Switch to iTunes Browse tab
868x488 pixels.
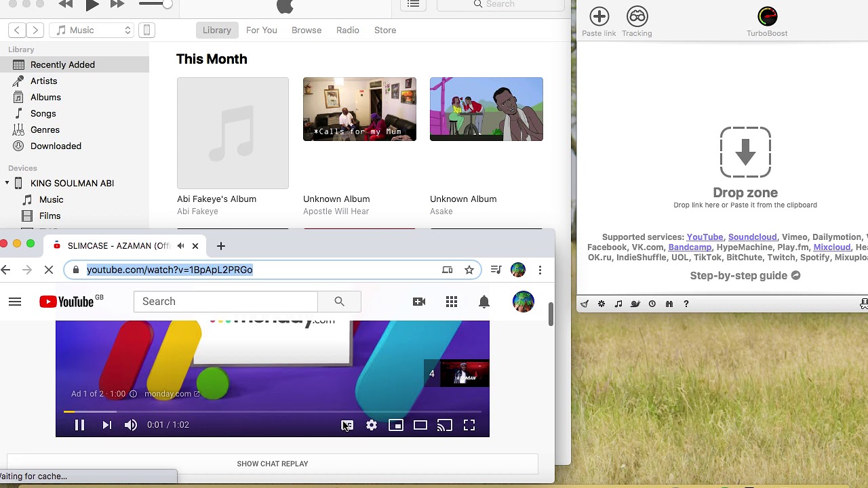pos(307,30)
